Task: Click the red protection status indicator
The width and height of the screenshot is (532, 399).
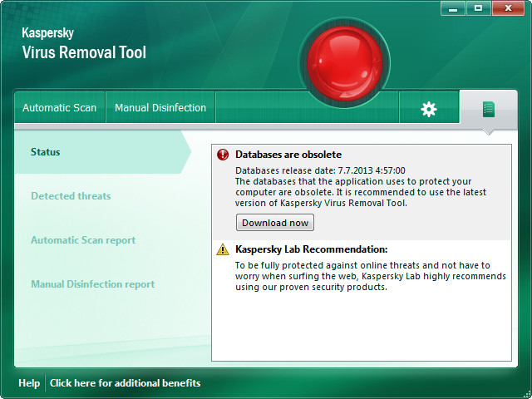Action: [x=345, y=63]
